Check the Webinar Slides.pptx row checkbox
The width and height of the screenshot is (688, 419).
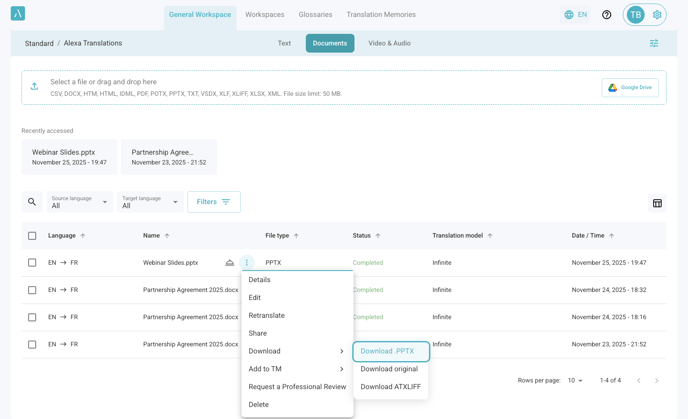(x=32, y=263)
